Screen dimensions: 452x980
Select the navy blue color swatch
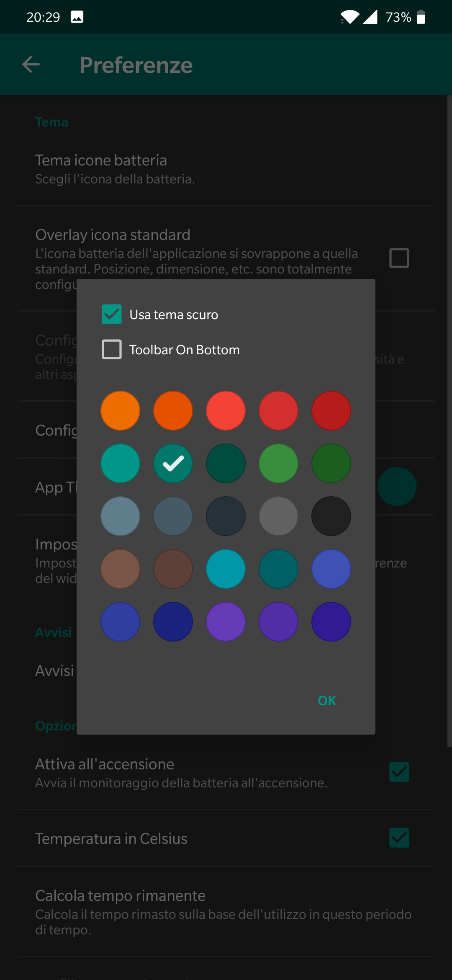tap(173, 622)
